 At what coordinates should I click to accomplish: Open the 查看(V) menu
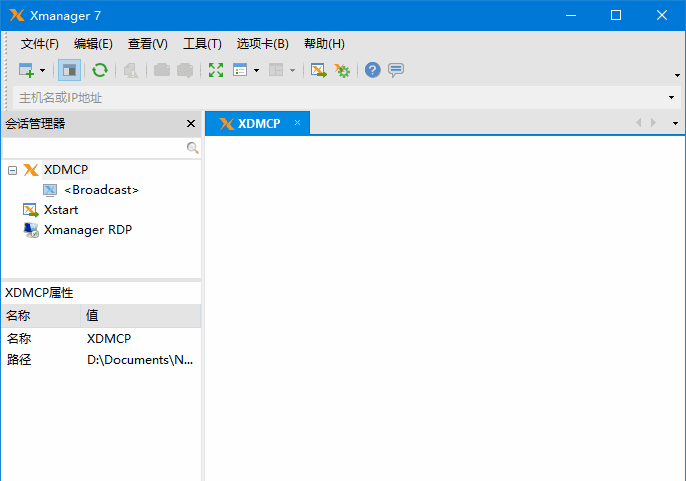148,44
